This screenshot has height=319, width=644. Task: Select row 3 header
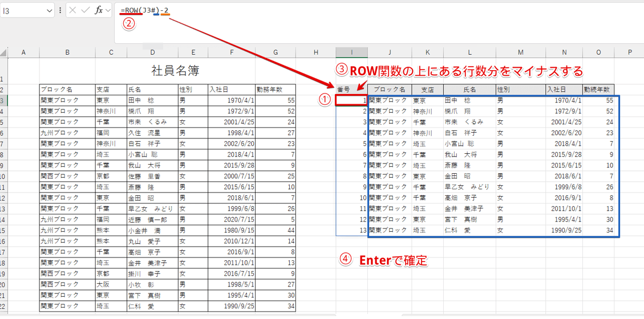coord(3,100)
